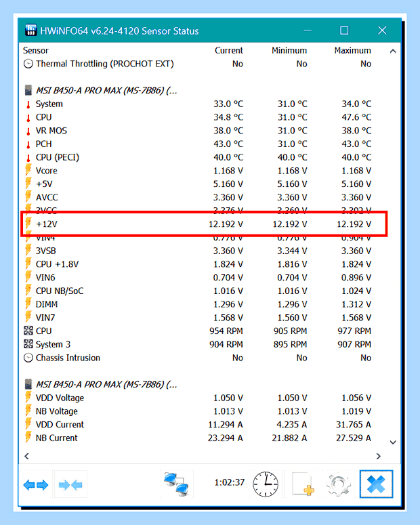Click the Maximum column header
The width and height of the screenshot is (420, 525).
point(353,51)
